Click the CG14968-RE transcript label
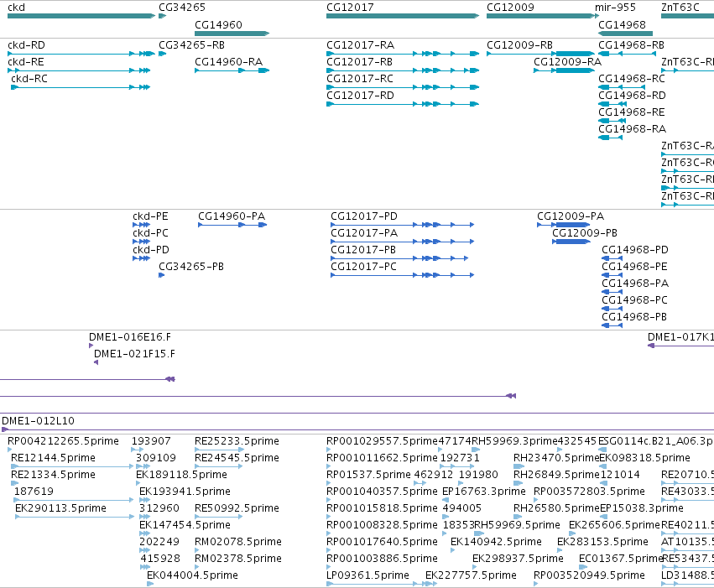This screenshot has height=588, width=714. point(631,112)
